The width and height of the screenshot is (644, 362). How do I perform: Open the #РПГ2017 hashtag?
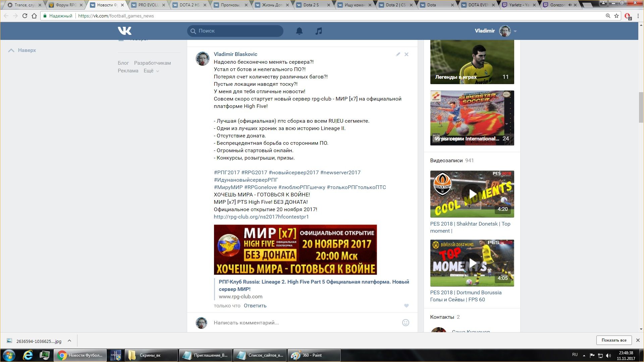[x=227, y=173]
